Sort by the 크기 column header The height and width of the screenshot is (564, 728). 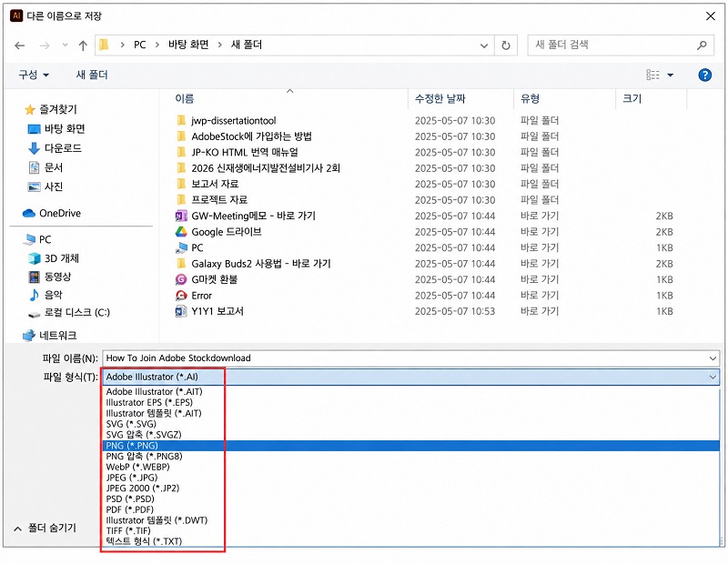pos(632,98)
